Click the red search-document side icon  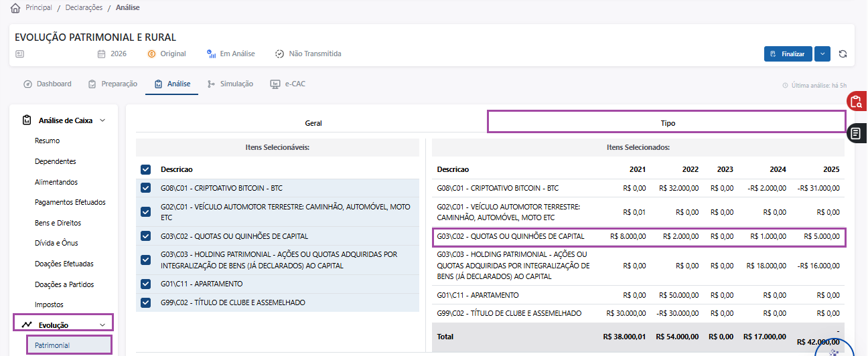(856, 102)
